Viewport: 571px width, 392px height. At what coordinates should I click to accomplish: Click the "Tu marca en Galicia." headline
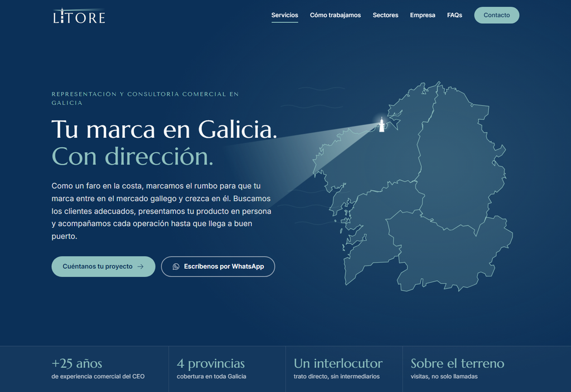164,129
